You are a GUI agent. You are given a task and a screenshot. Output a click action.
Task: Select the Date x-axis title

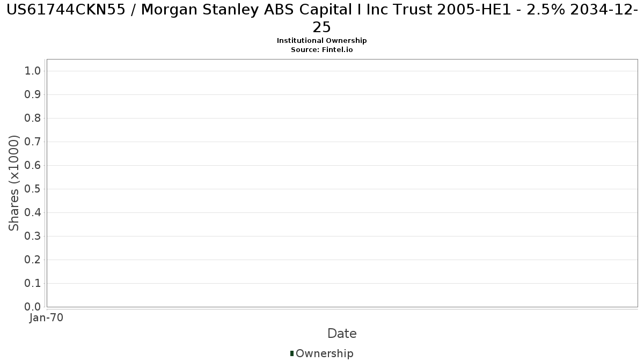coord(342,334)
